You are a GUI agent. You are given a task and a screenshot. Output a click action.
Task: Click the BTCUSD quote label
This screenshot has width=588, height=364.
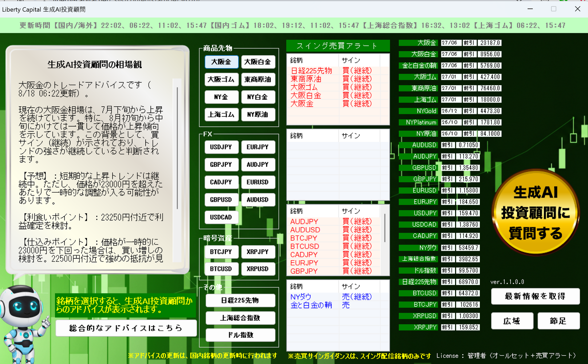(418, 293)
